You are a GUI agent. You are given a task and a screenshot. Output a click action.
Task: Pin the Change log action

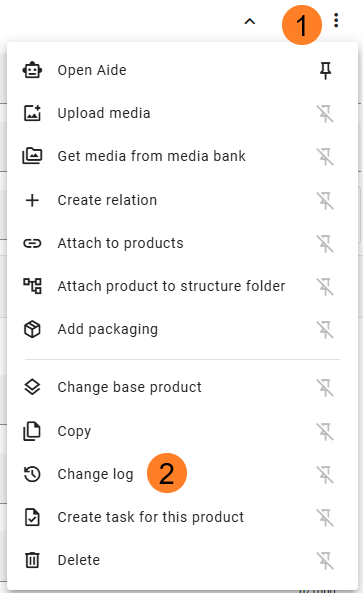point(326,474)
